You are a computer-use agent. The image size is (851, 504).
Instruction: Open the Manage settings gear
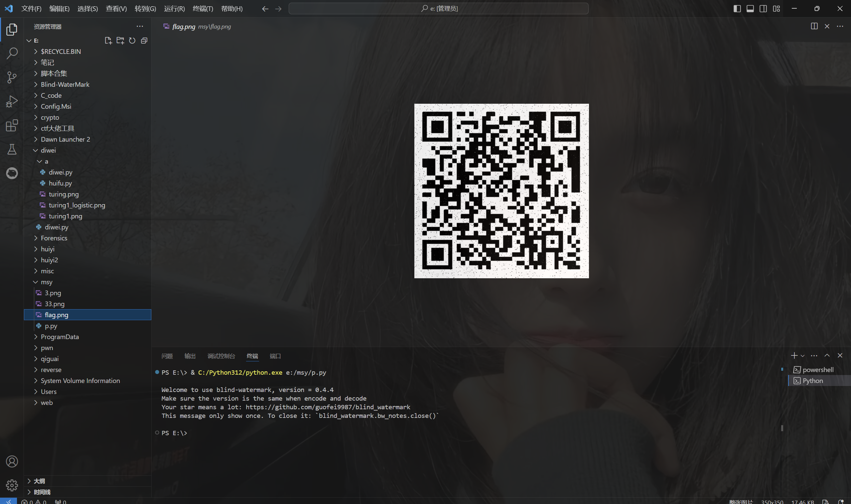(x=12, y=485)
